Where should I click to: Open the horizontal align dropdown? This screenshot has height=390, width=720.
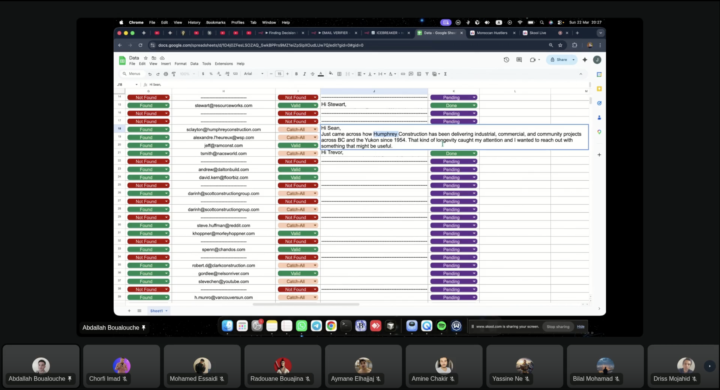[360, 74]
